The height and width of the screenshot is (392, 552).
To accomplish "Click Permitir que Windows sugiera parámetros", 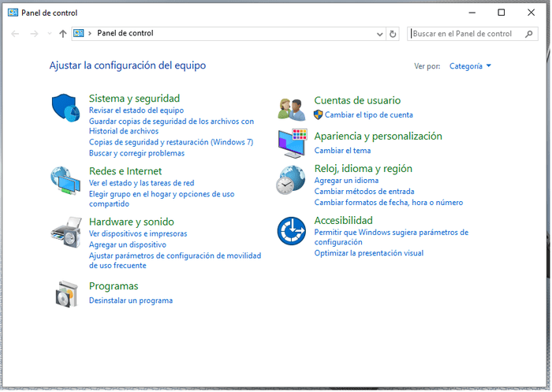I will [391, 237].
